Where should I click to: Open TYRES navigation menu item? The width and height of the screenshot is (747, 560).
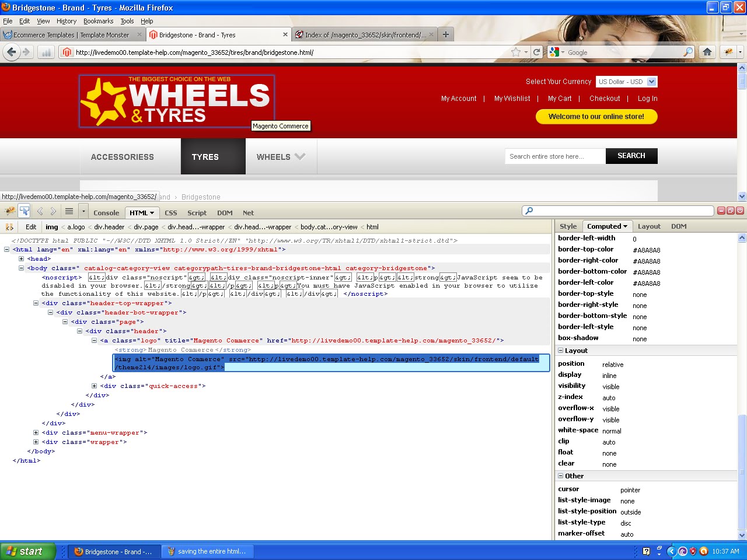[x=213, y=156]
